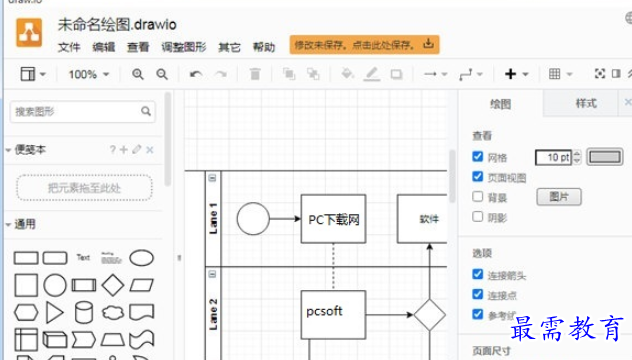Open the 查看 menu
The image size is (632, 360).
pos(138,47)
